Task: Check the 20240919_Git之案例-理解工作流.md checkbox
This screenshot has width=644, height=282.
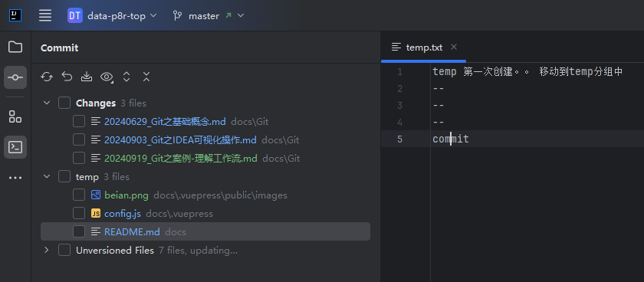Action: pos(79,158)
